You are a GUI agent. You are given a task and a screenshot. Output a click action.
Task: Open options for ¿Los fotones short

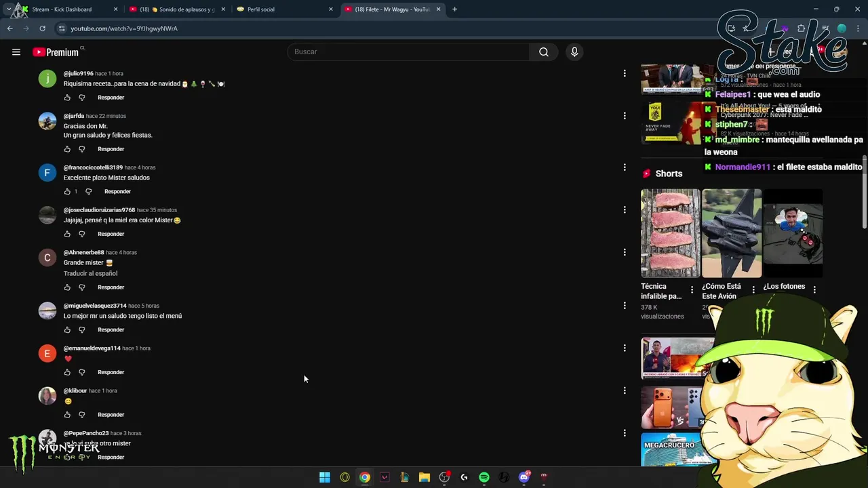coord(814,290)
